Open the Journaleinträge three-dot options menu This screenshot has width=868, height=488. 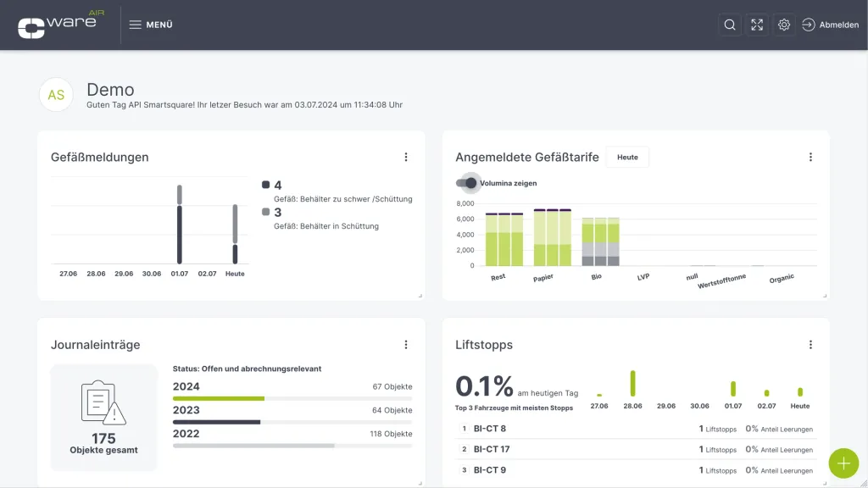click(406, 345)
